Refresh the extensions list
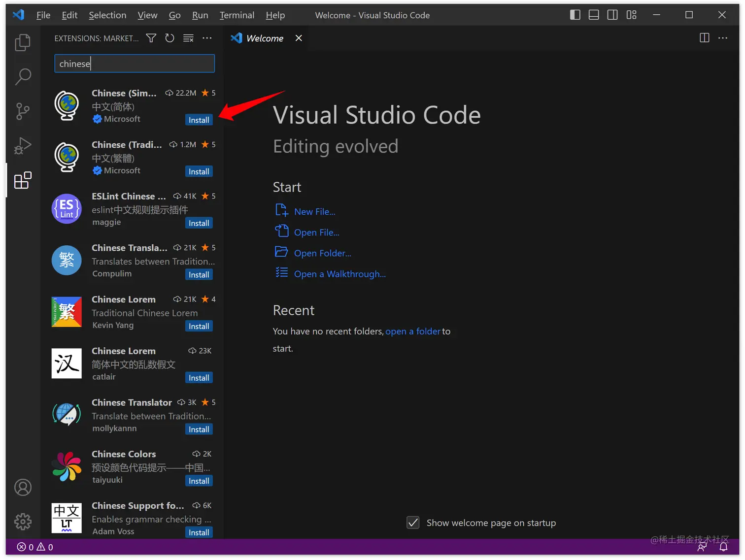The height and width of the screenshot is (560, 745). (169, 38)
